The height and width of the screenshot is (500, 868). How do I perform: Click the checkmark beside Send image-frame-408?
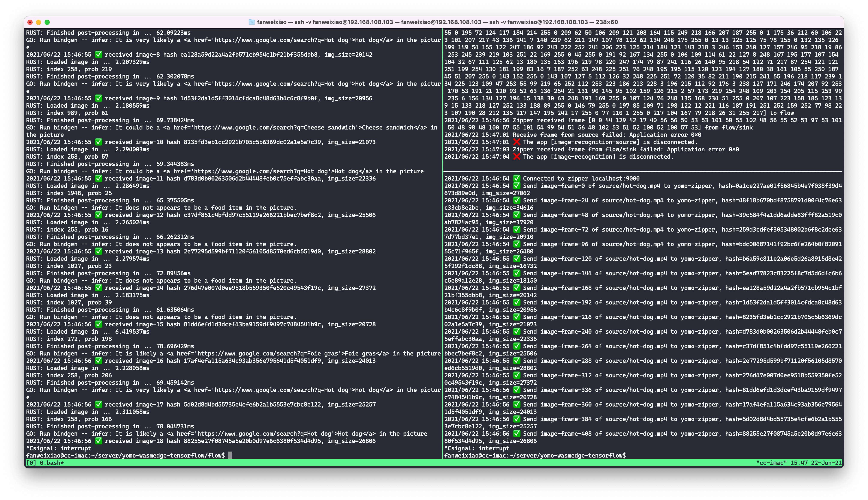[x=517, y=433]
